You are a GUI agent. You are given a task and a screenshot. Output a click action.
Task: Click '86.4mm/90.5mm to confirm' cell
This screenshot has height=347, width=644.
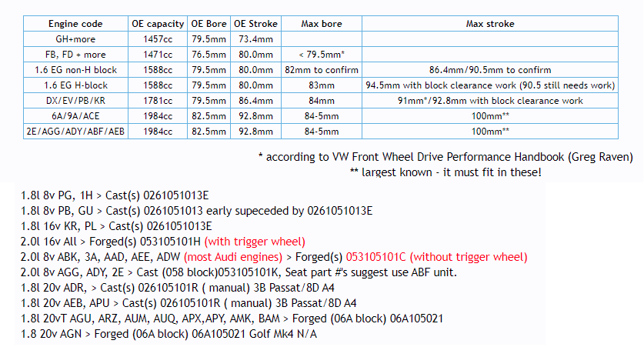click(490, 70)
